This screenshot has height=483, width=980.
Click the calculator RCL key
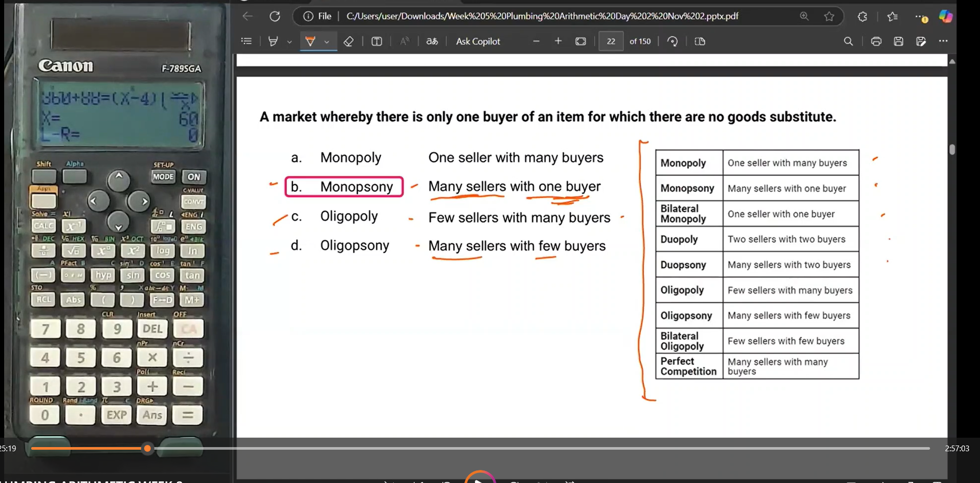[44, 299]
